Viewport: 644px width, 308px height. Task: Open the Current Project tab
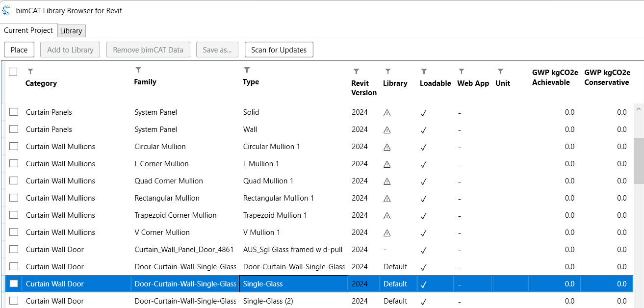[28, 30]
